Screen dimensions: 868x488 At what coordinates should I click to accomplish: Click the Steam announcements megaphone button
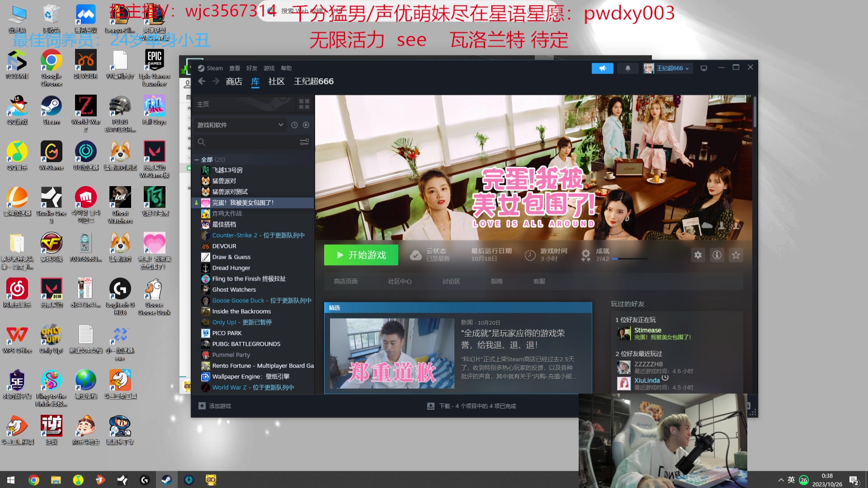[602, 68]
